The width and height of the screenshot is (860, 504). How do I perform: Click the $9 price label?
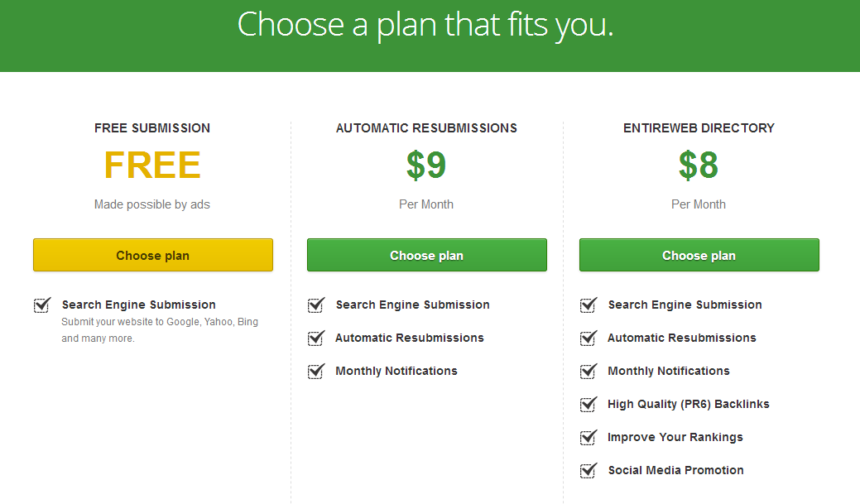point(426,165)
